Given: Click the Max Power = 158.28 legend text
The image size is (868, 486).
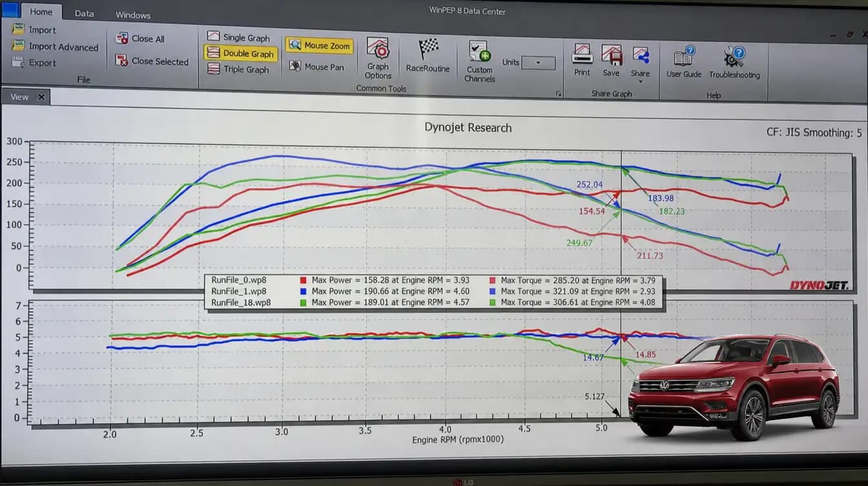Looking at the screenshot, I should click(391, 280).
